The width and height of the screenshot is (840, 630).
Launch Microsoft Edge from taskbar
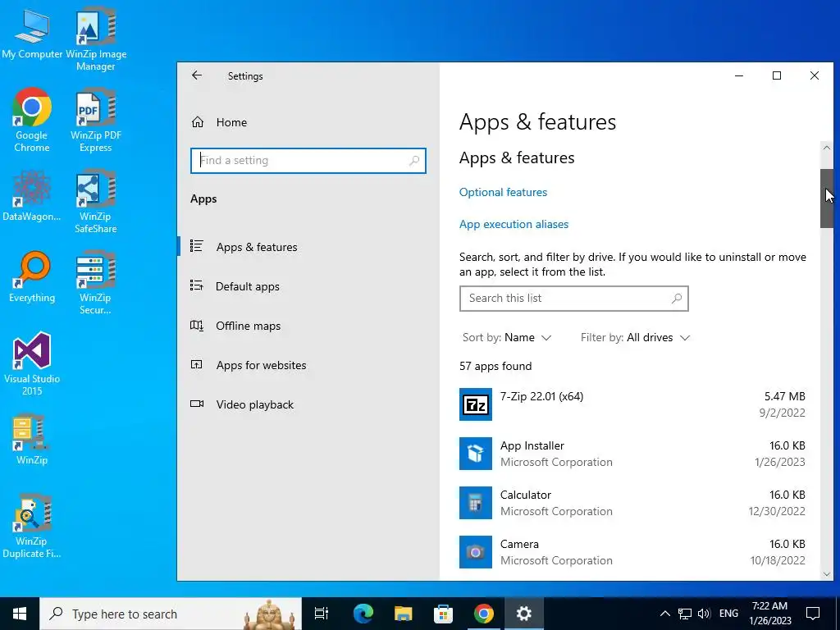(x=363, y=614)
